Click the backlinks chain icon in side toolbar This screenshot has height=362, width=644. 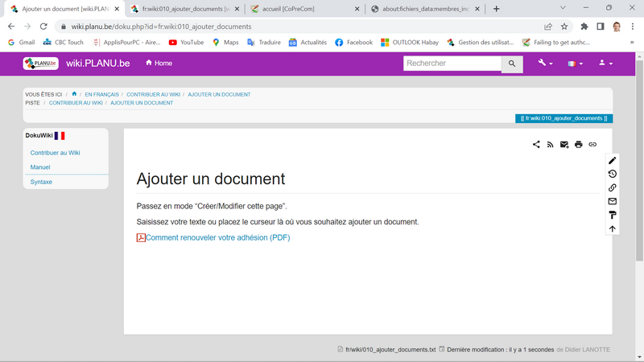(612, 187)
